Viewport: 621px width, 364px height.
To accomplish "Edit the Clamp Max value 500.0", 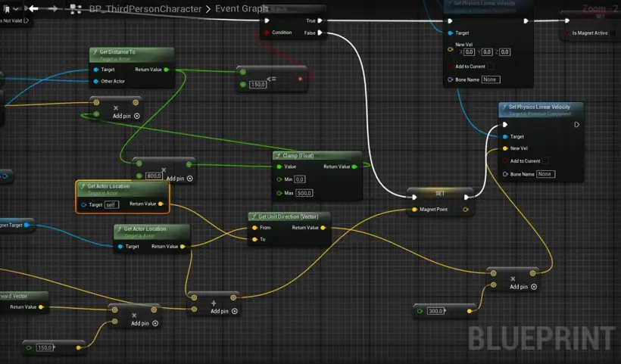I will [304, 193].
